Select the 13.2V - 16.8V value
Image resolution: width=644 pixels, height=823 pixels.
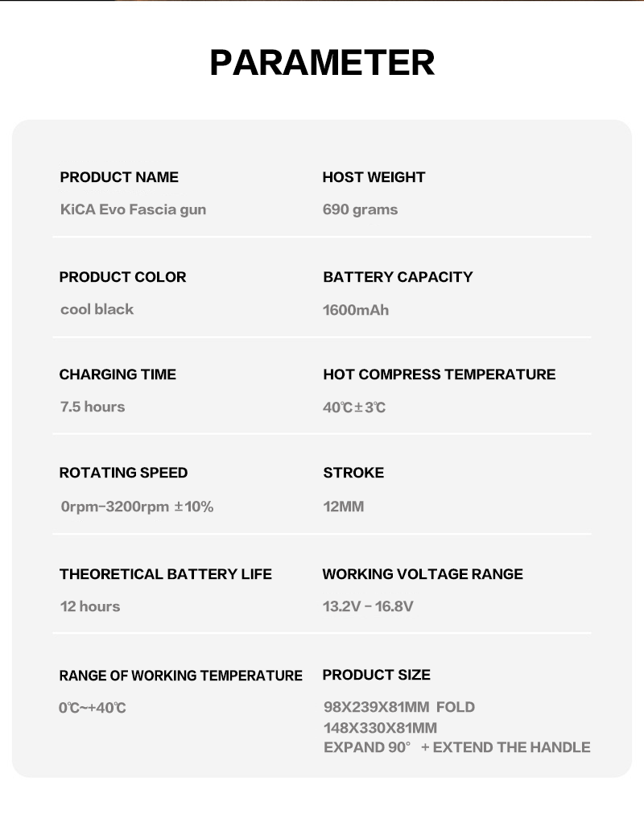pyautogui.click(x=368, y=606)
